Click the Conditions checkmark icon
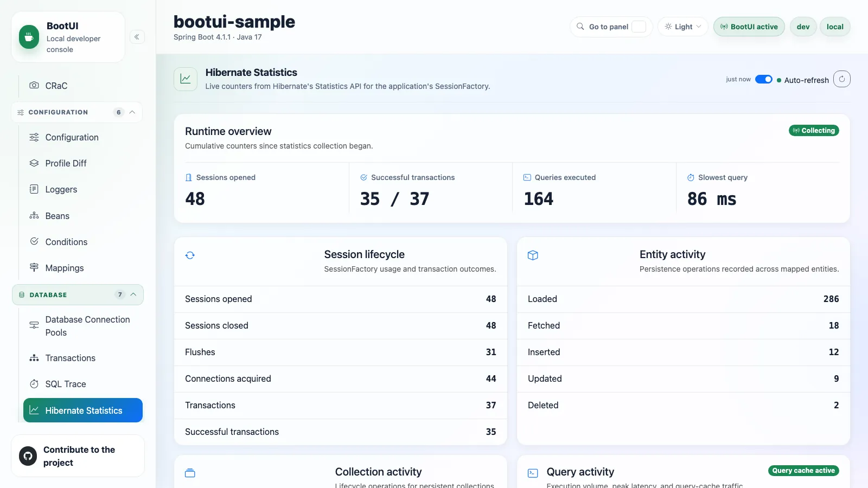Screen dimensions: 868x488 [x=34, y=241]
